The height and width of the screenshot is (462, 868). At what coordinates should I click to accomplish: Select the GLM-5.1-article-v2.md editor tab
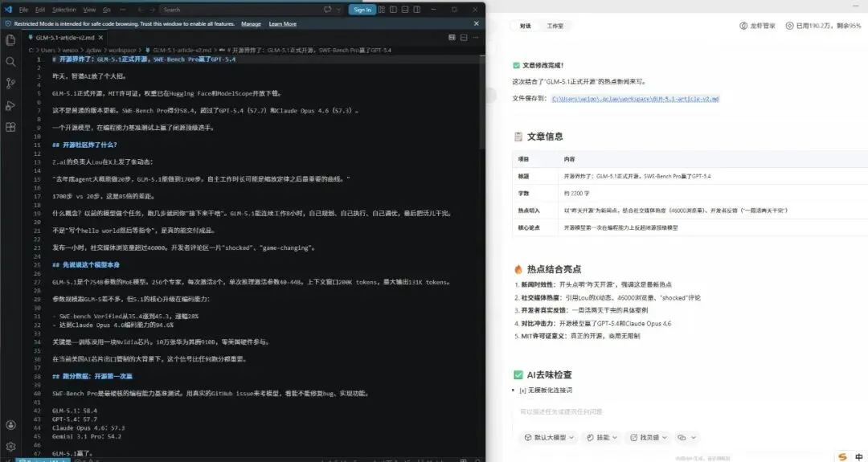click(65, 38)
